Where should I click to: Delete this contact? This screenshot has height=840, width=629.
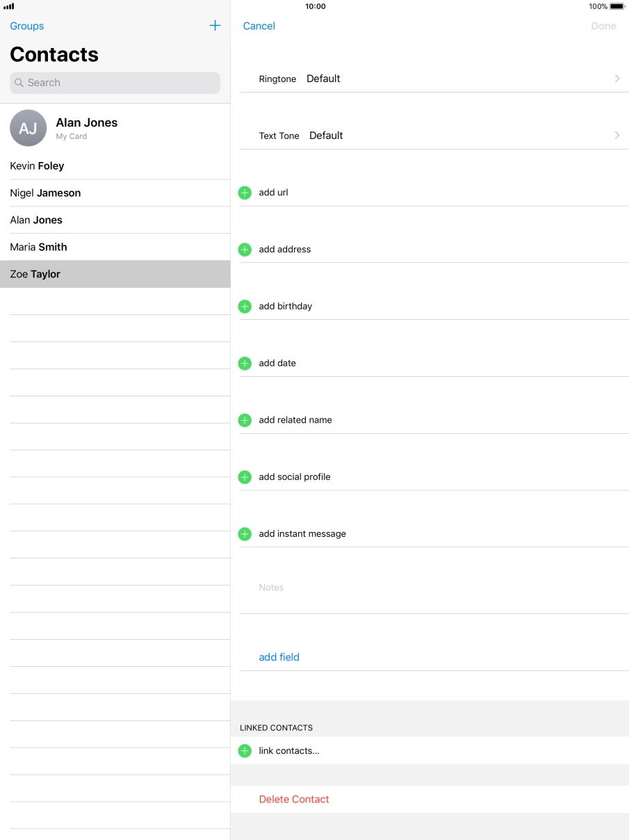pyautogui.click(x=294, y=799)
